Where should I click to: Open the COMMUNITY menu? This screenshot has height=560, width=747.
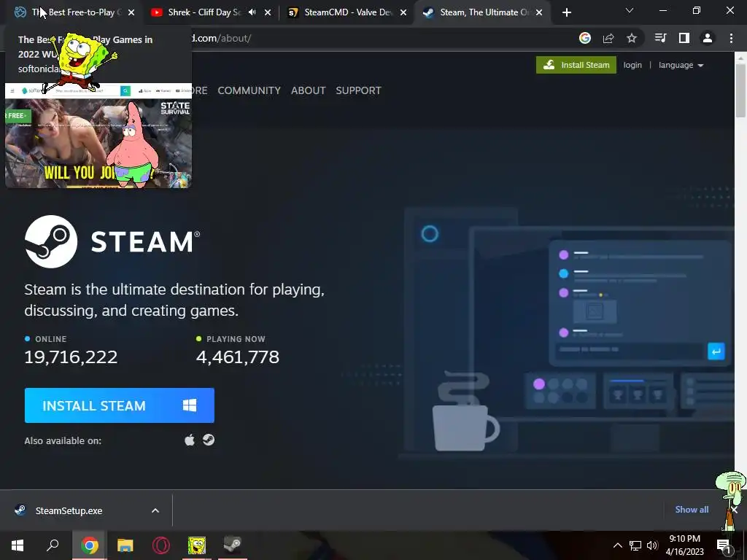coord(249,90)
